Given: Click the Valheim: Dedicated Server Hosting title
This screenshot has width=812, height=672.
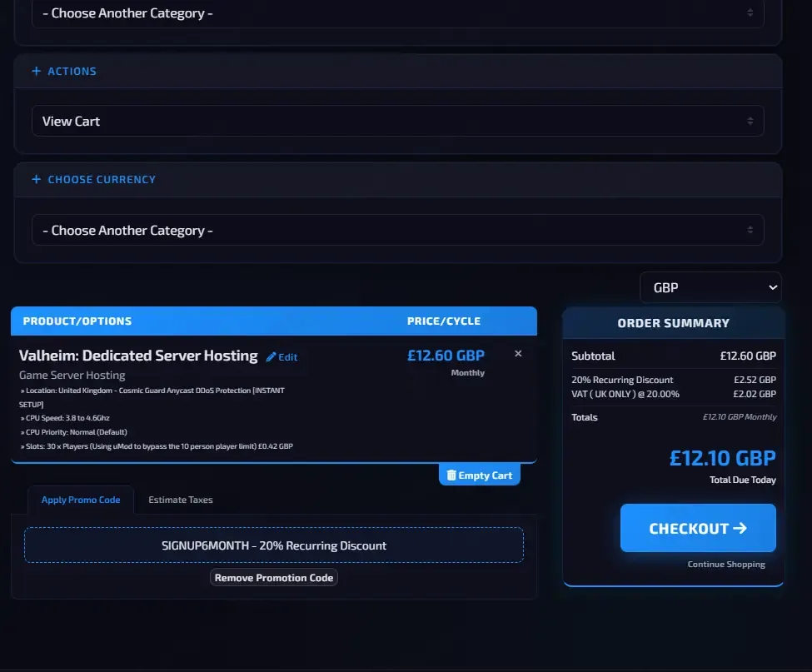Looking at the screenshot, I should (x=138, y=356).
